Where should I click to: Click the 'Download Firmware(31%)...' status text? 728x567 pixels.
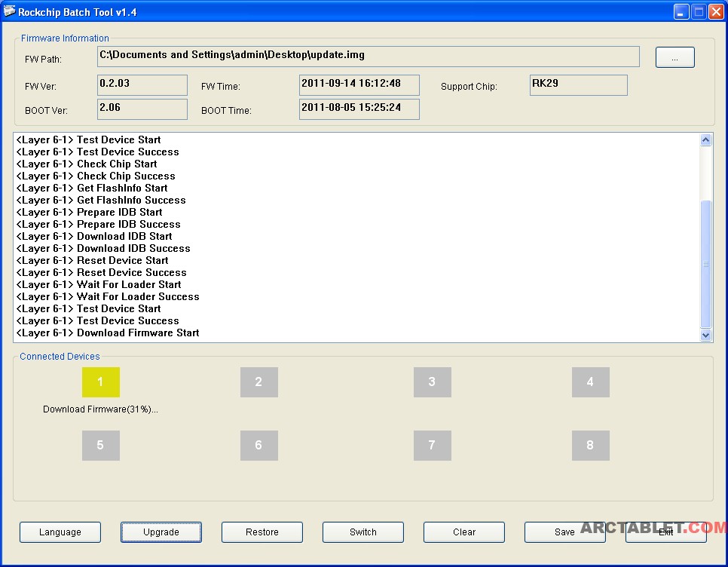tap(100, 409)
